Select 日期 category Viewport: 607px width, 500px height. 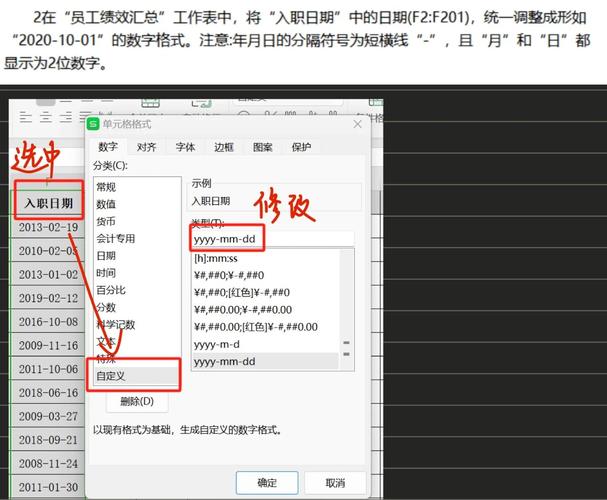pos(137,256)
